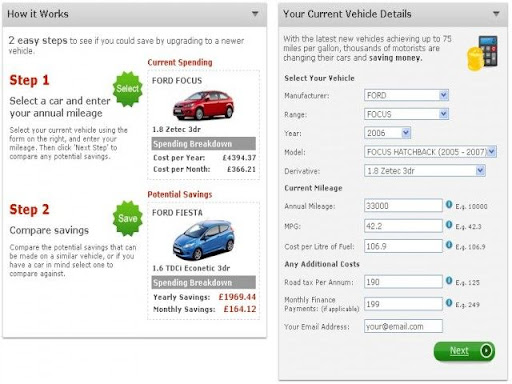Open the Range dropdown showing FOCUS
This screenshot has height=384, width=512.
(406, 114)
